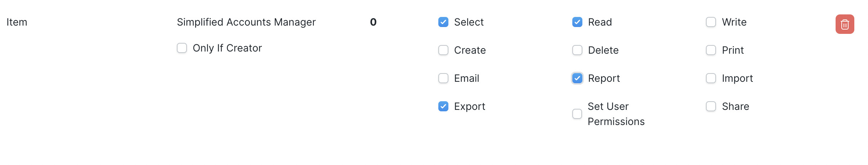
Task: Enable the Set User Permissions checkbox
Action: click(577, 114)
